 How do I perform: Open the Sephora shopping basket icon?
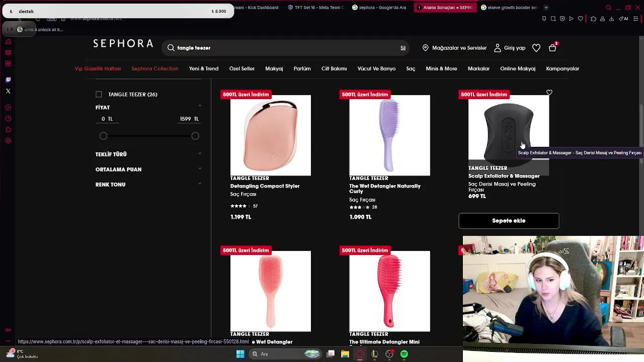(x=552, y=48)
